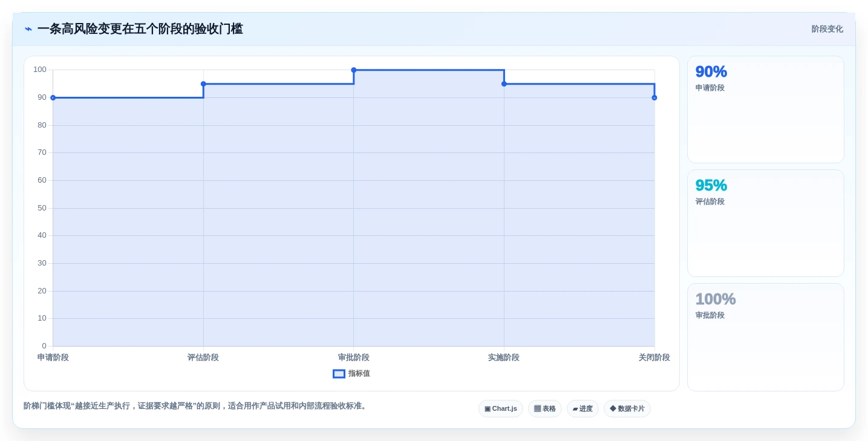Click the 审批阶段 x-axis label
Screen dimensions: 868x441
click(x=354, y=358)
